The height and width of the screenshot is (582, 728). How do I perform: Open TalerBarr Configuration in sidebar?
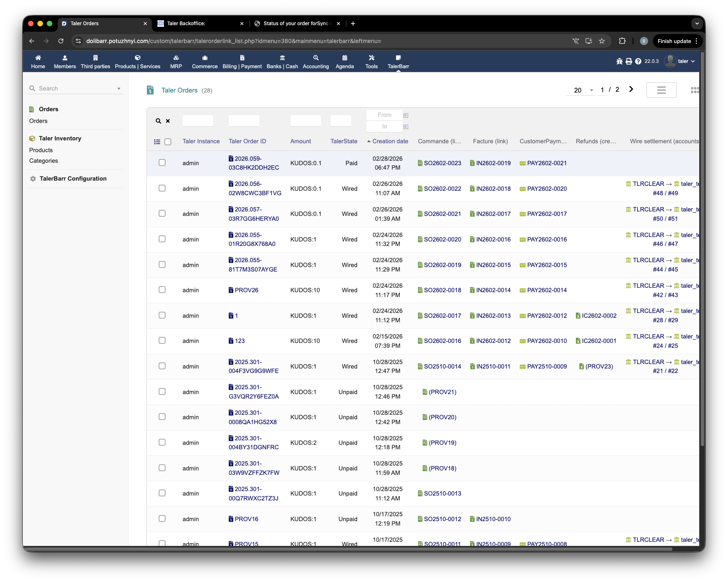[73, 179]
